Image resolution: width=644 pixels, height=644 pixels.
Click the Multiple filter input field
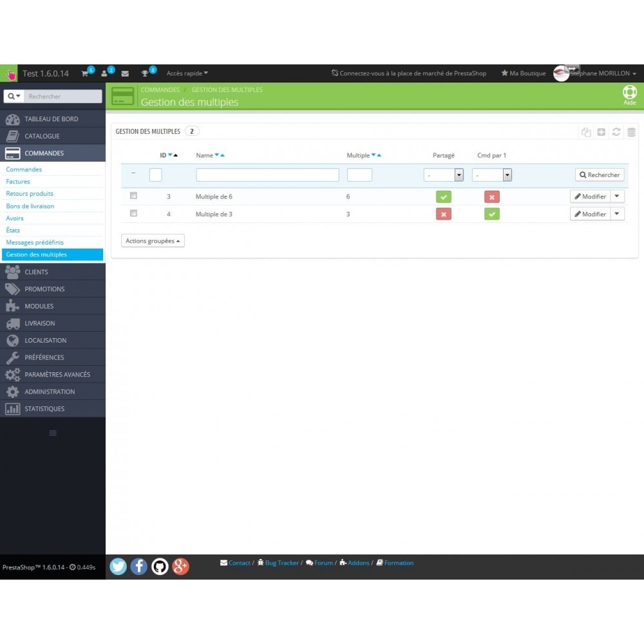359,175
